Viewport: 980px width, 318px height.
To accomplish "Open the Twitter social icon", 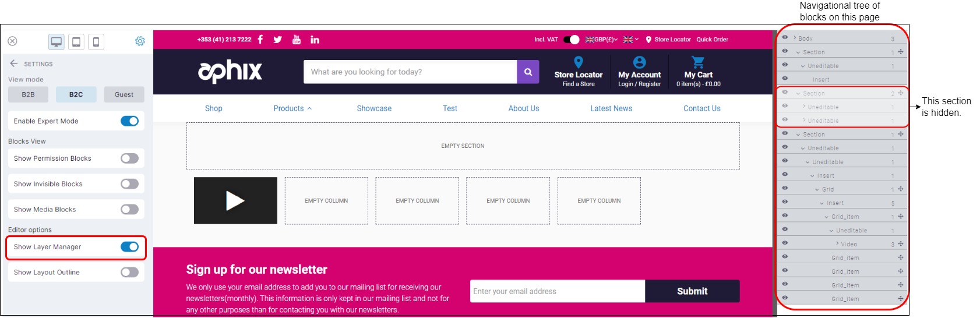I will (x=278, y=40).
